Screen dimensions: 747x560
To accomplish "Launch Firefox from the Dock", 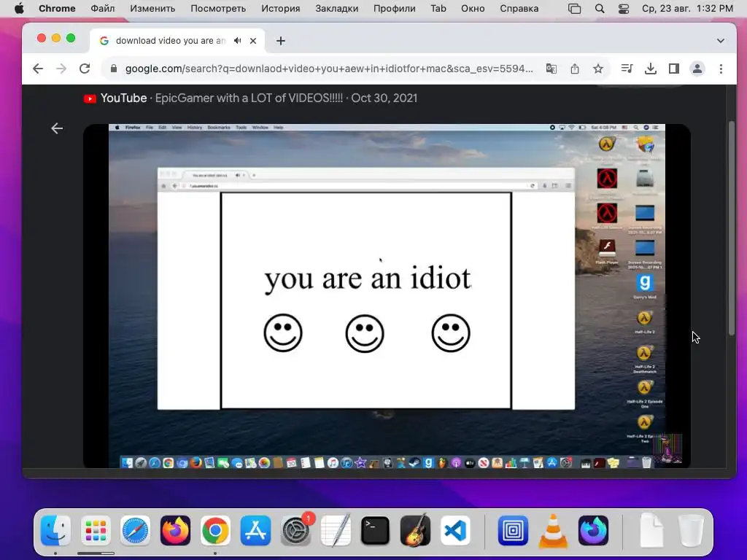I will 175,530.
